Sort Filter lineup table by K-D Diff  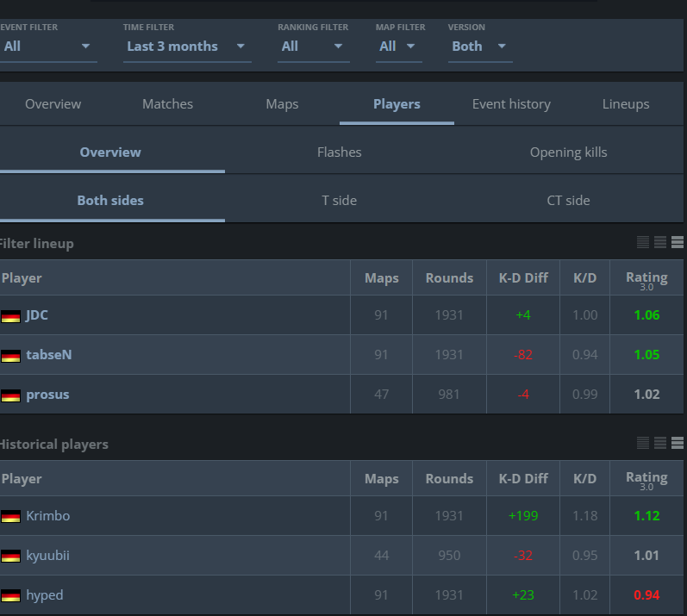click(x=523, y=278)
